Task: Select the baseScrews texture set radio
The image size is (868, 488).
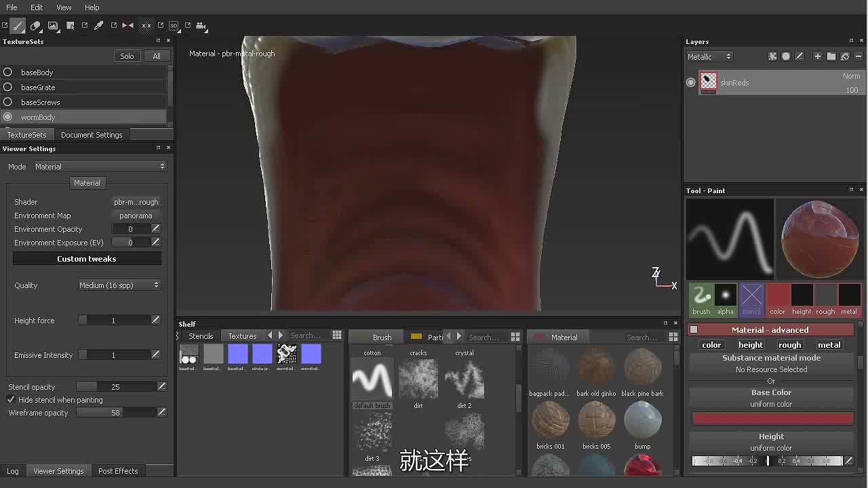Action: [x=7, y=102]
